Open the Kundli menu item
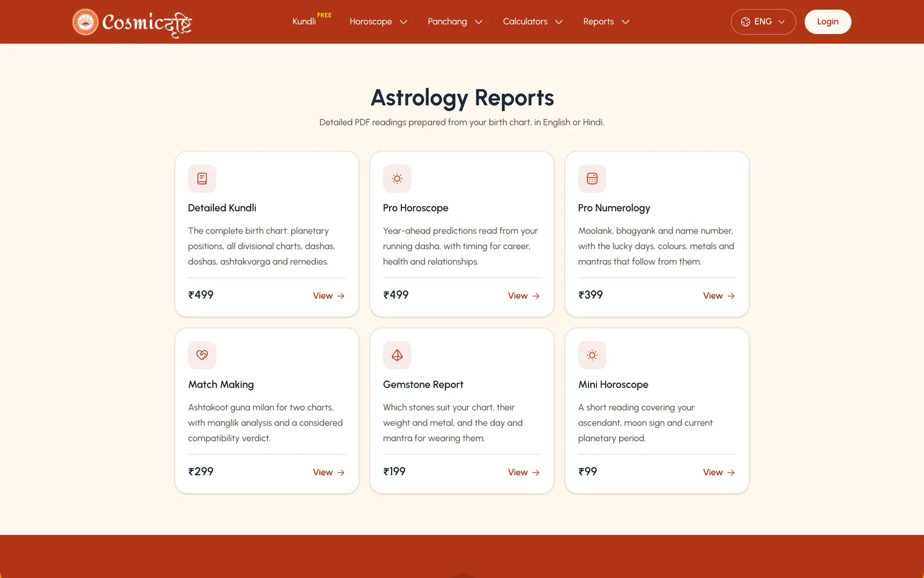Viewport: 924px width, 578px height. [304, 21]
